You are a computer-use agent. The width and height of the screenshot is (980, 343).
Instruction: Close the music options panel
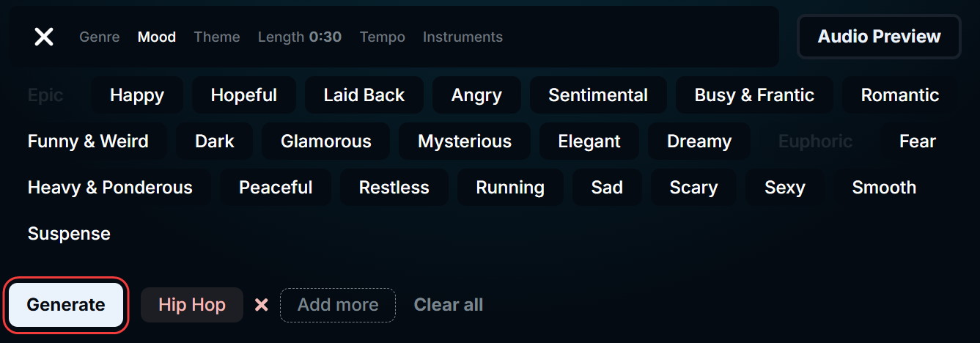coord(44,37)
